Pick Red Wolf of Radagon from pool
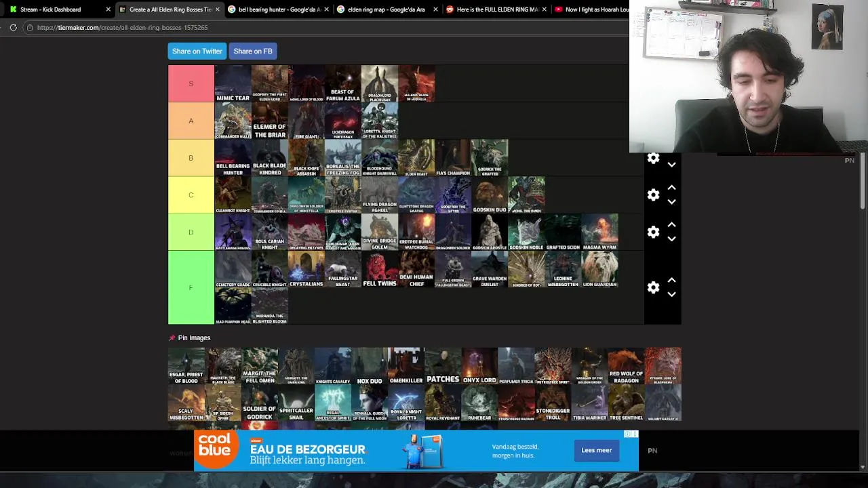This screenshot has height=488, width=868. click(626, 366)
